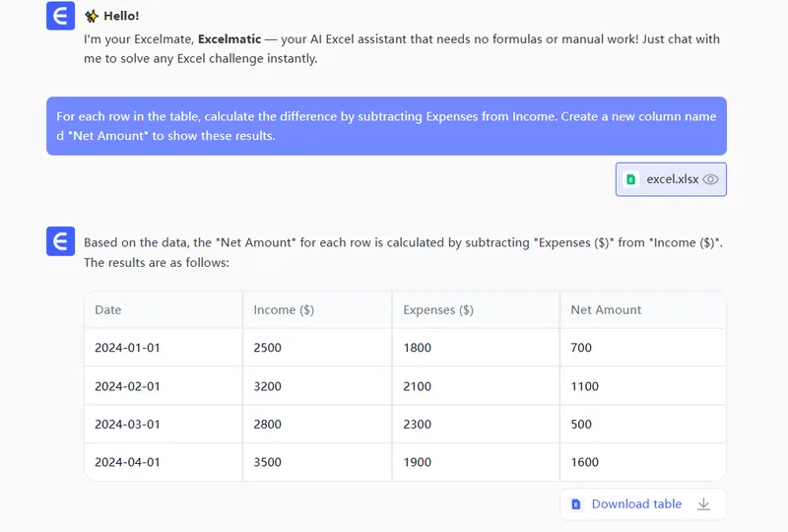The height and width of the screenshot is (532, 788).
Task: Select the Income ($) column header
Action: point(284,309)
